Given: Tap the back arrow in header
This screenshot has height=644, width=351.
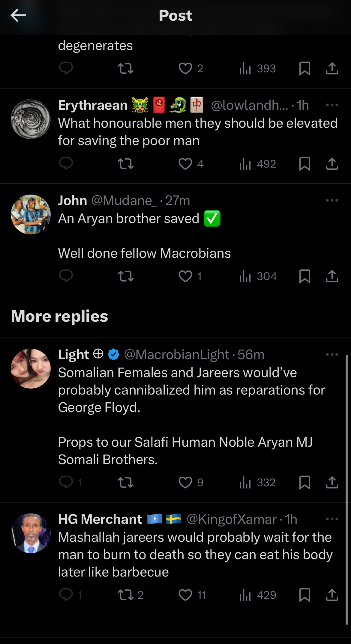Looking at the screenshot, I should pos(18,16).
